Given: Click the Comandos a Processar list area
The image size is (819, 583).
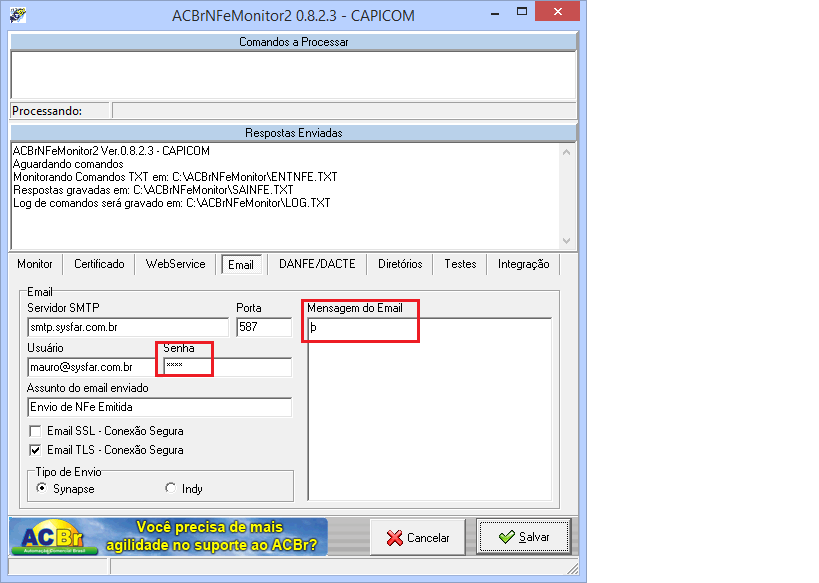Looking at the screenshot, I should click(293, 75).
